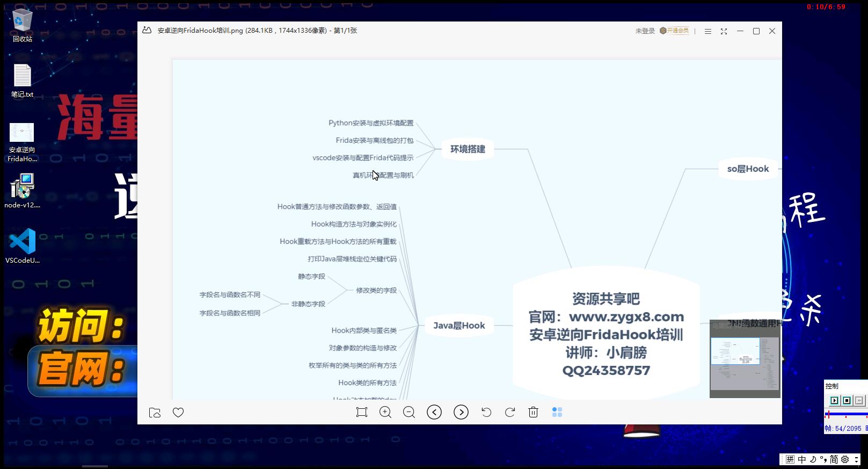This screenshot has width=868, height=469.
Task: Toggle IME half/full-width moon icon
Action: 813,459
